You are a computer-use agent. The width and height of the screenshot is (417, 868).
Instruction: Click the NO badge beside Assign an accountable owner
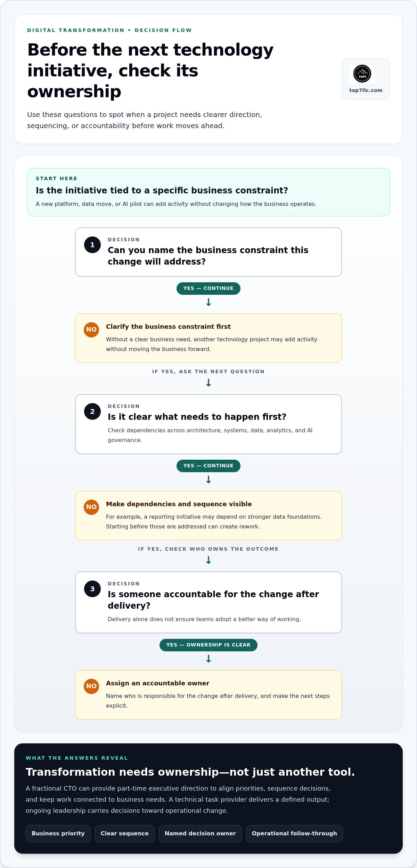(x=91, y=686)
